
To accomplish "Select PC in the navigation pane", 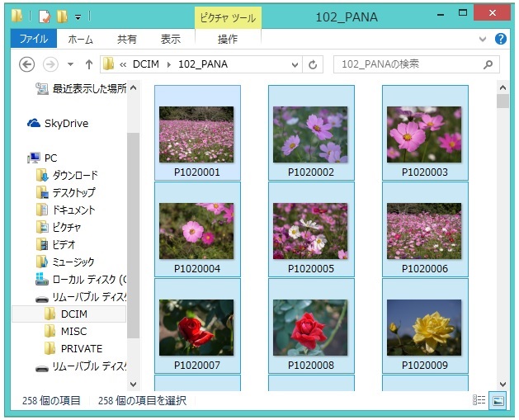I will coord(50,158).
